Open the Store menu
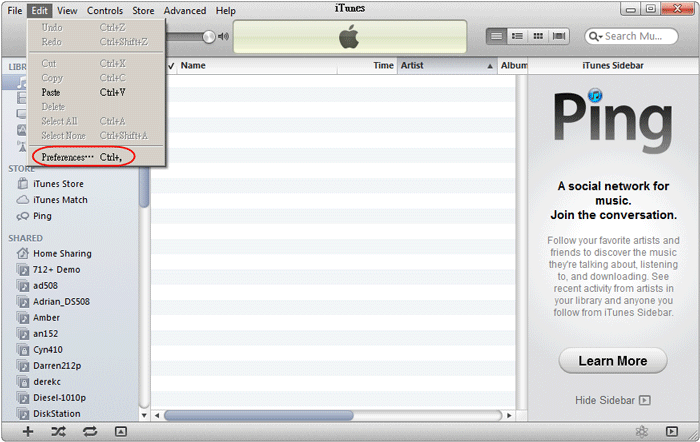Screen dimensions: 700x442 (143, 11)
